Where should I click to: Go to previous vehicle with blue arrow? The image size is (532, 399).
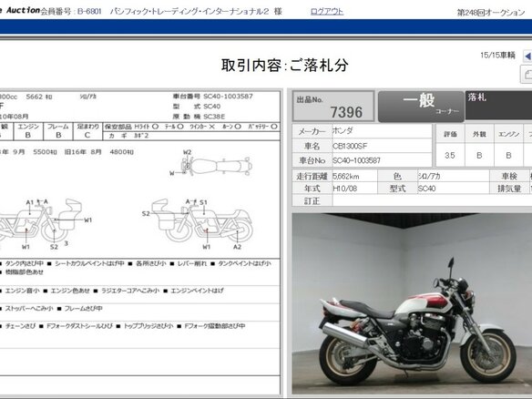pyautogui.click(x=527, y=56)
